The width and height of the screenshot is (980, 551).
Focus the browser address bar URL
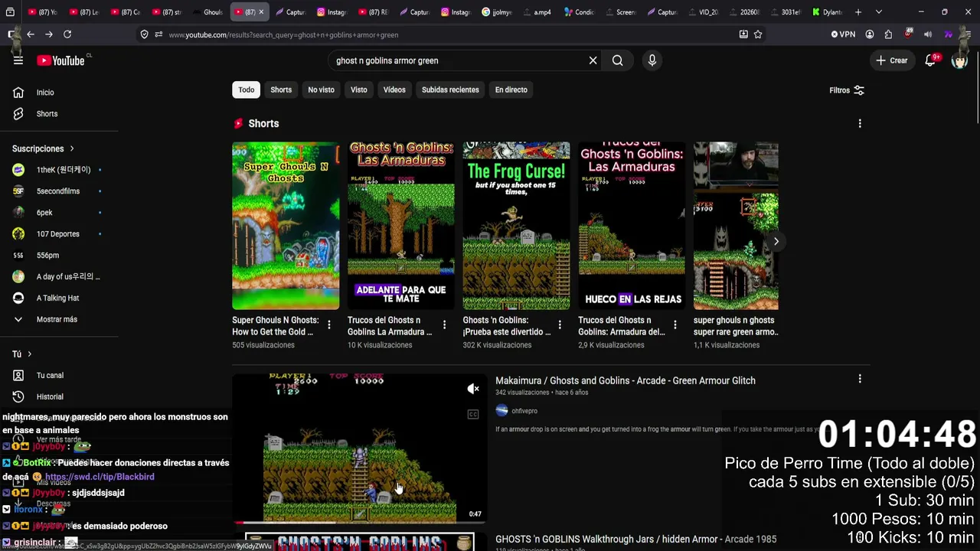click(283, 34)
